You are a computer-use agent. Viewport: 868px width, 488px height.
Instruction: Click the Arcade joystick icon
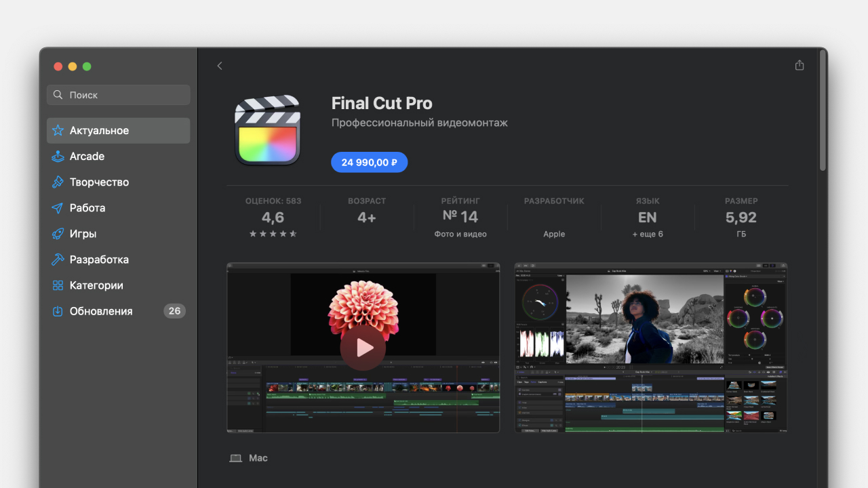[58, 156]
